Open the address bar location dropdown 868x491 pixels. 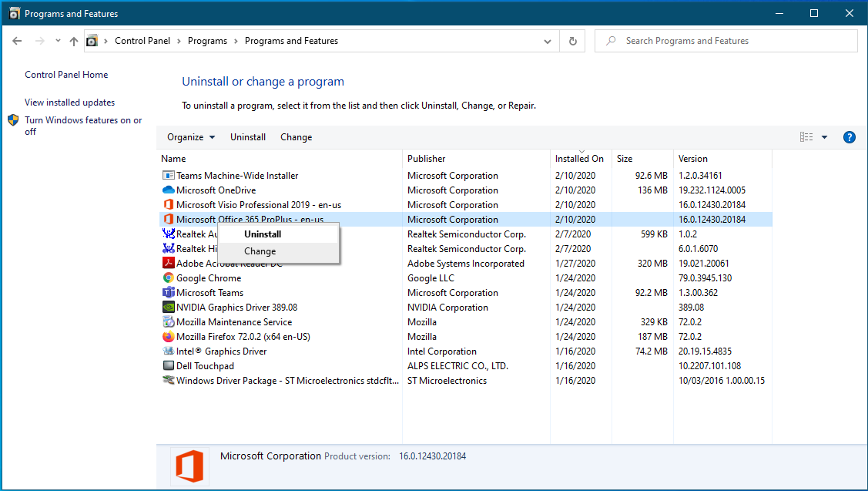click(547, 40)
